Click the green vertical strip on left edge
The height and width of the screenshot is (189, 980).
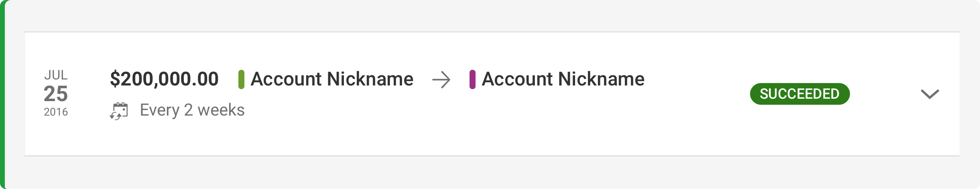(x=2, y=94)
